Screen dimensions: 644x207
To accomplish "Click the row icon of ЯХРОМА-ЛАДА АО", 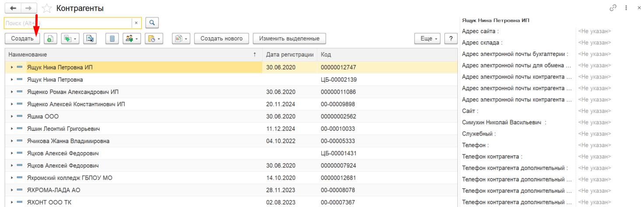I will (20, 190).
